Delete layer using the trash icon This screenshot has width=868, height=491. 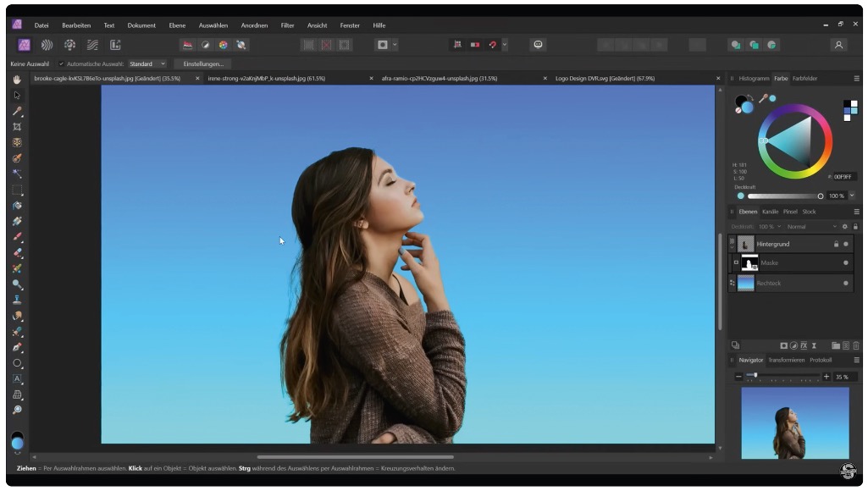point(855,345)
